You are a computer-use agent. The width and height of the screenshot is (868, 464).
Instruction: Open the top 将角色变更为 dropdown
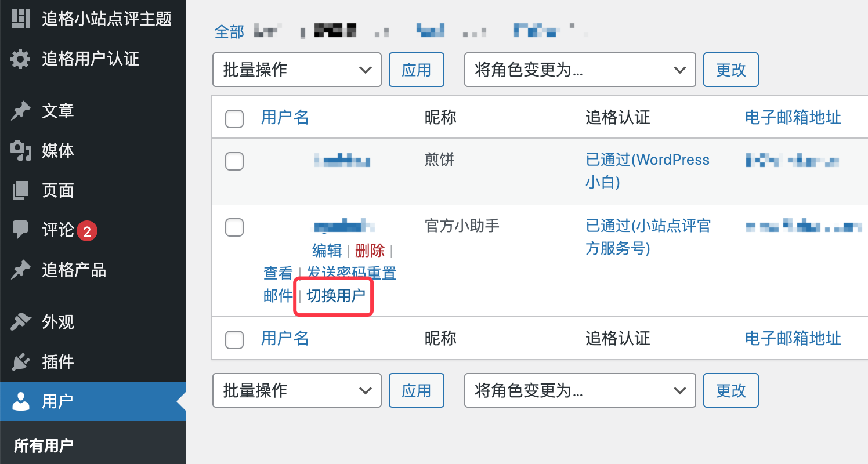pyautogui.click(x=580, y=70)
